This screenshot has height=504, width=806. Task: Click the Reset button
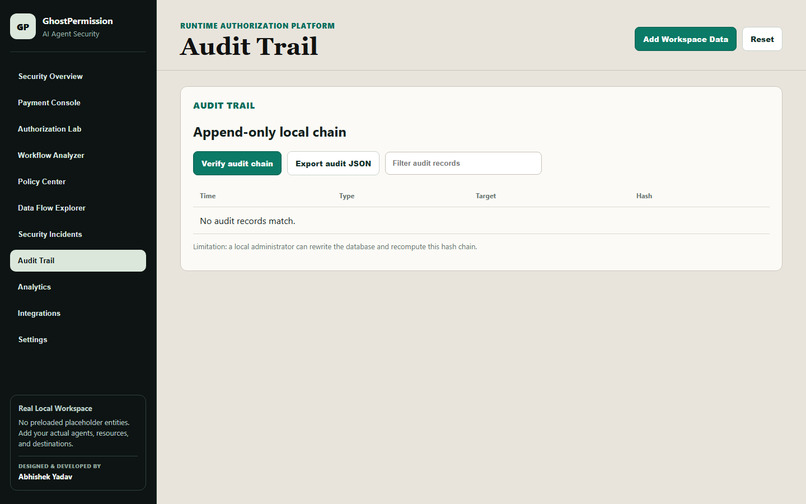(x=762, y=39)
